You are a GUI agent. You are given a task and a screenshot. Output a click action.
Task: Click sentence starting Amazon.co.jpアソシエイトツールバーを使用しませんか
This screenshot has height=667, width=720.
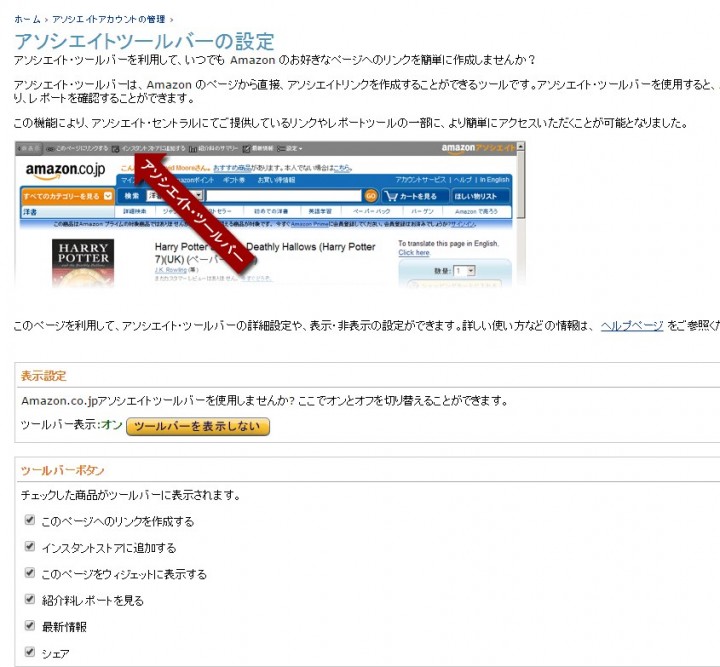(265, 401)
